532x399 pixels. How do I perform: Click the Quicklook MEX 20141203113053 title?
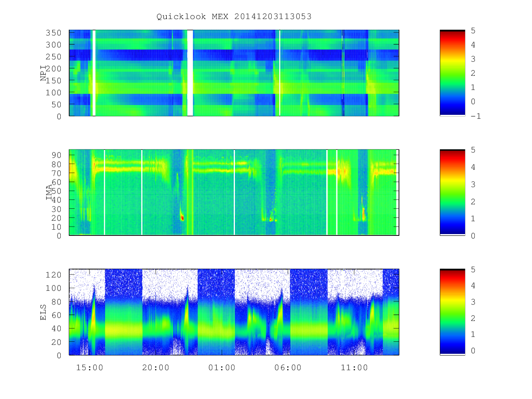pyautogui.click(x=234, y=17)
